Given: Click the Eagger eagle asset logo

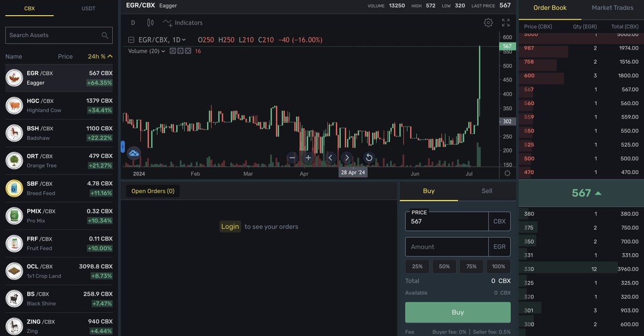Looking at the screenshot, I should pos(14,78).
